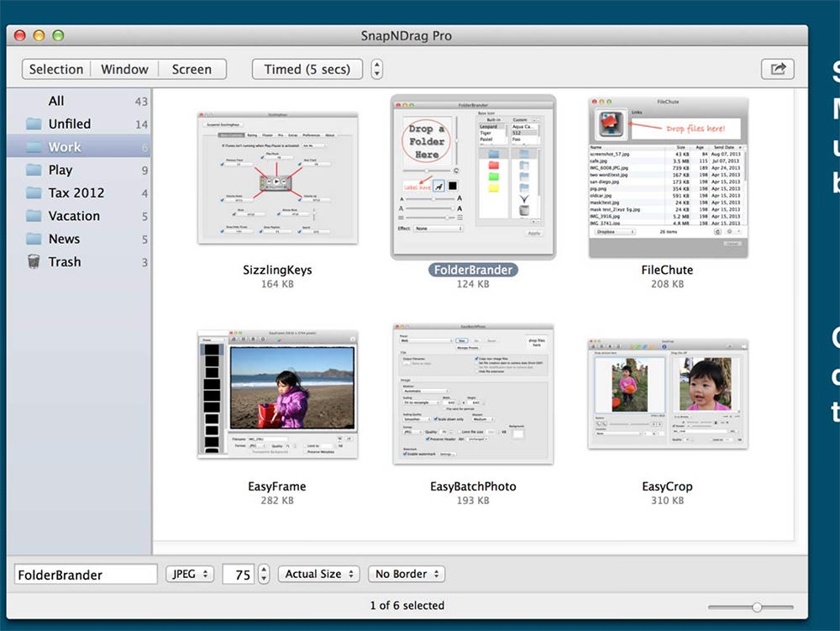Click the Vacation folder icon
840x631 pixels.
(34, 216)
